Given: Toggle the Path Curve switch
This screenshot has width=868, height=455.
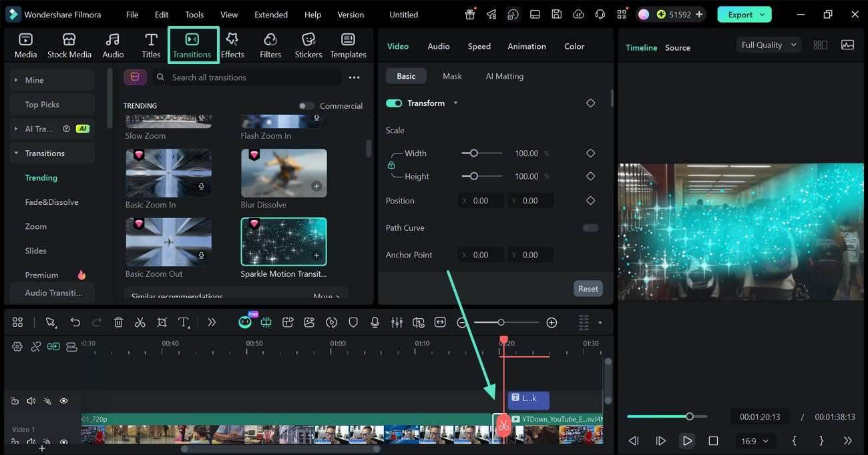Looking at the screenshot, I should [590, 227].
